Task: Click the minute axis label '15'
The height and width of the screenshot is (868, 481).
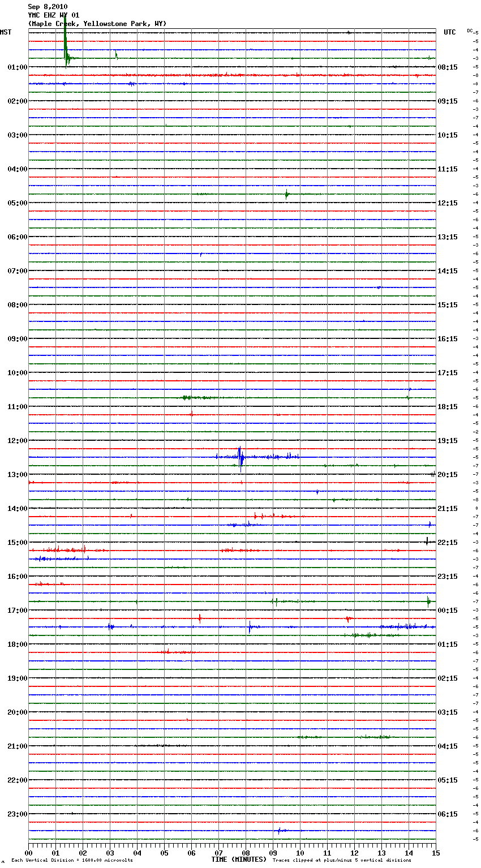Action: 436,853
